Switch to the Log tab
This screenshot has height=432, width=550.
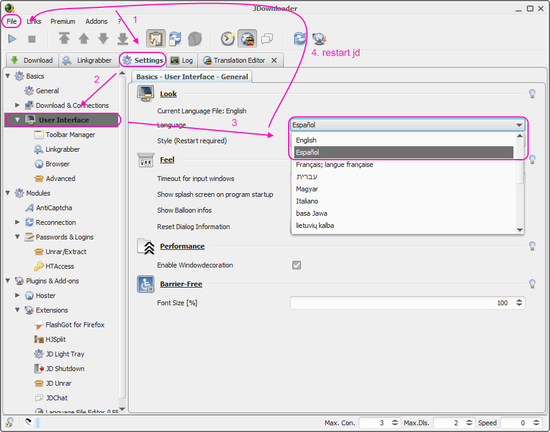pyautogui.click(x=182, y=60)
